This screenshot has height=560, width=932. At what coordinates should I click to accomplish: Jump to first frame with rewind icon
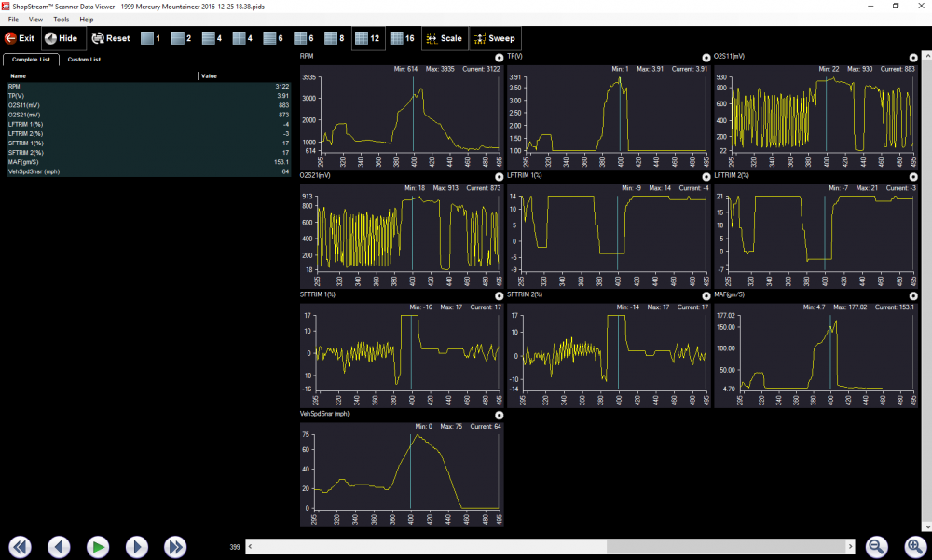(x=21, y=547)
